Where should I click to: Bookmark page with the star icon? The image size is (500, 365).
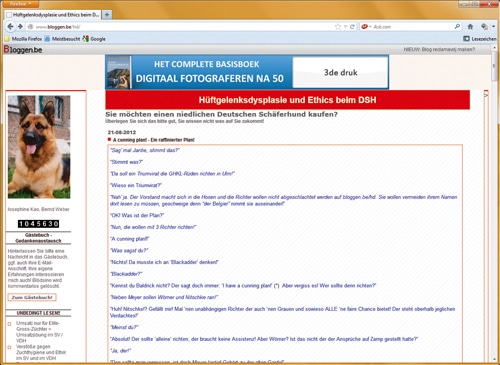[338, 27]
